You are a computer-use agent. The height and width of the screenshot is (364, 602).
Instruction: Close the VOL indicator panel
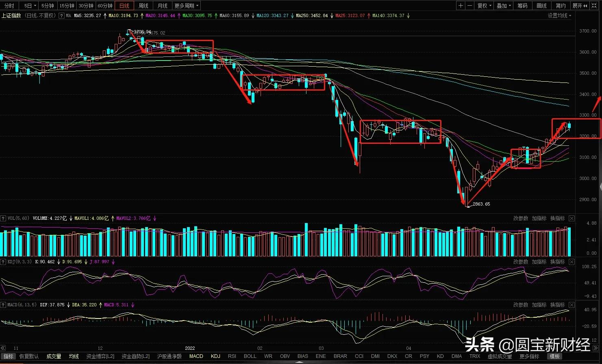pyautogui.click(x=572, y=219)
